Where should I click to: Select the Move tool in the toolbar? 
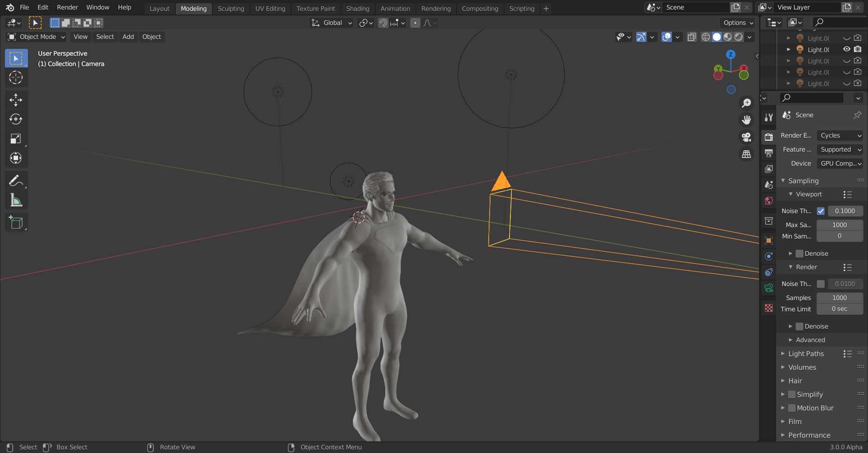16,100
